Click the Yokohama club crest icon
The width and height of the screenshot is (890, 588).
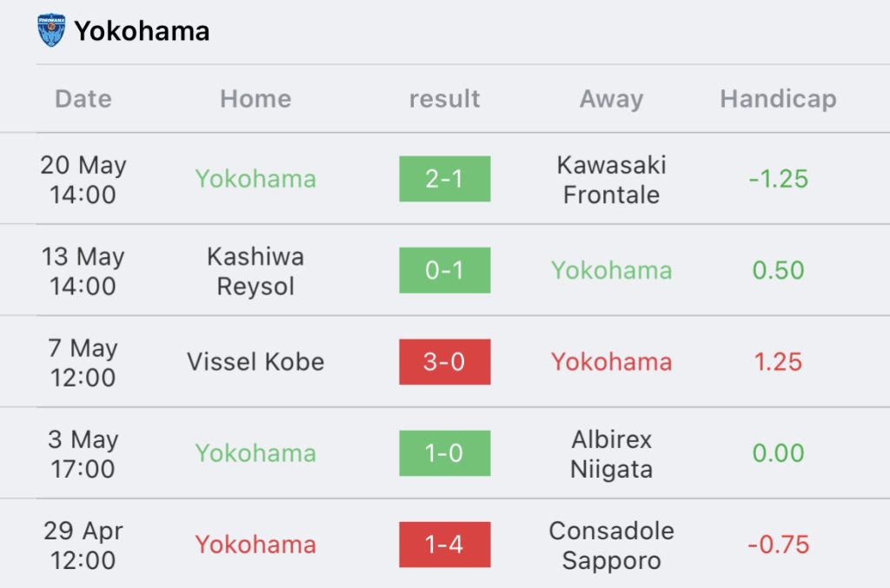point(51,30)
